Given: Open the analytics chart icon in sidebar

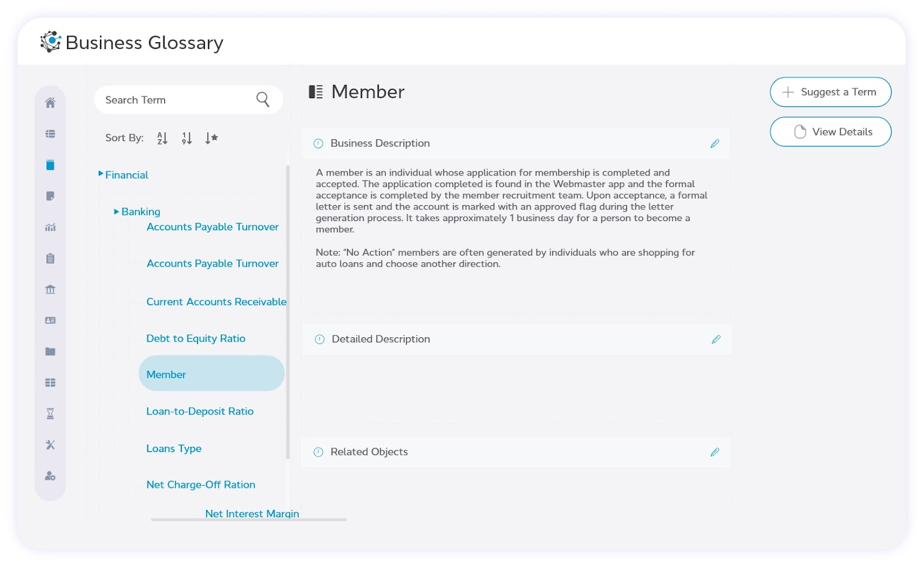Looking at the screenshot, I should pyautogui.click(x=50, y=227).
